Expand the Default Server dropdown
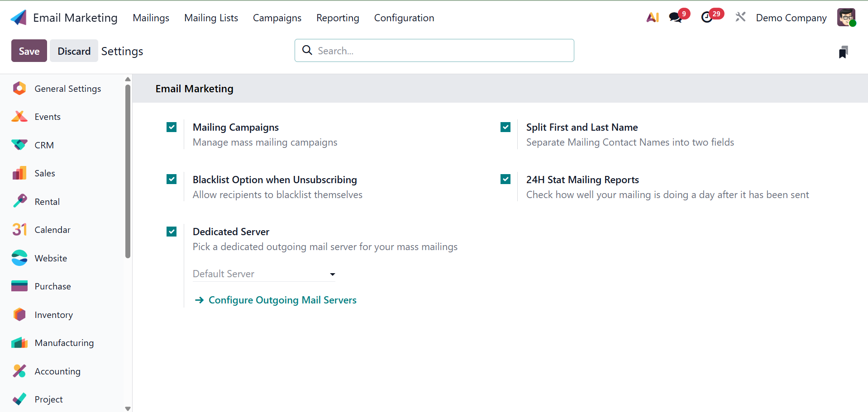Screen dimensions: 868x412 (x=264, y=274)
